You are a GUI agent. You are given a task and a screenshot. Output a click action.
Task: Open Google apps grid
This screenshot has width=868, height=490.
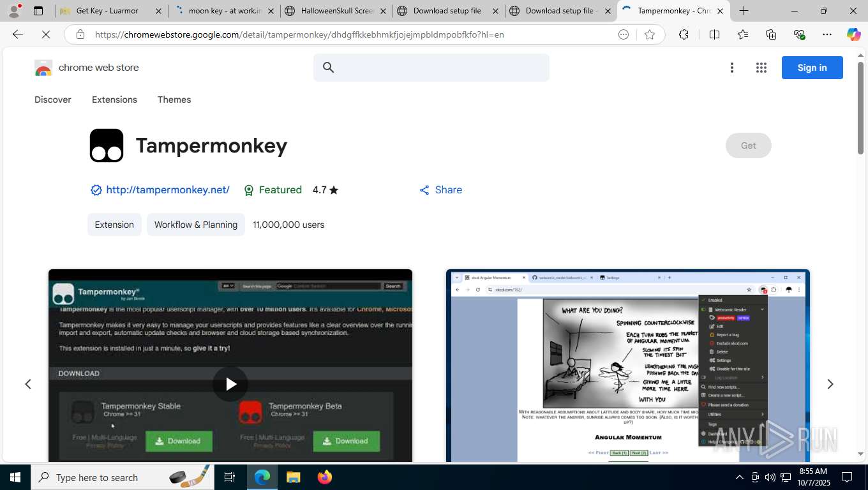coord(761,68)
